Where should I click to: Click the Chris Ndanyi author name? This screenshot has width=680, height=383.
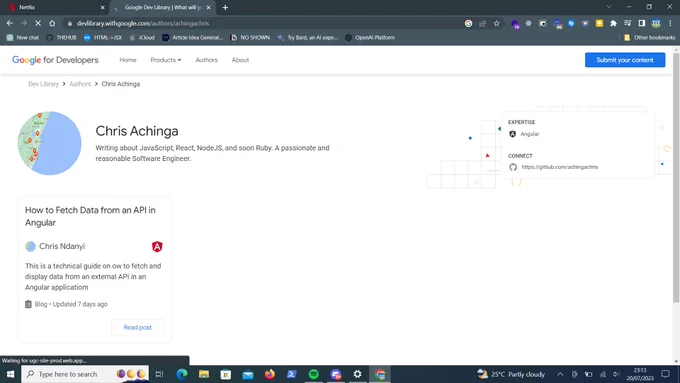62,246
